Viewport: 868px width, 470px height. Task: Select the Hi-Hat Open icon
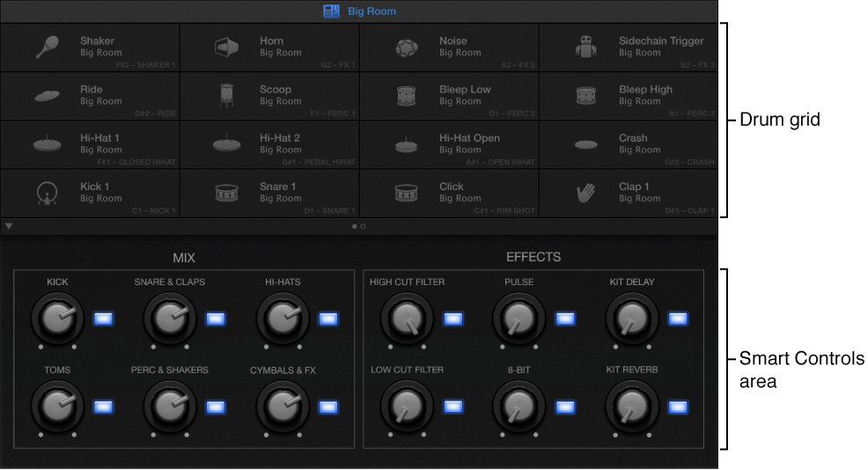tap(407, 144)
